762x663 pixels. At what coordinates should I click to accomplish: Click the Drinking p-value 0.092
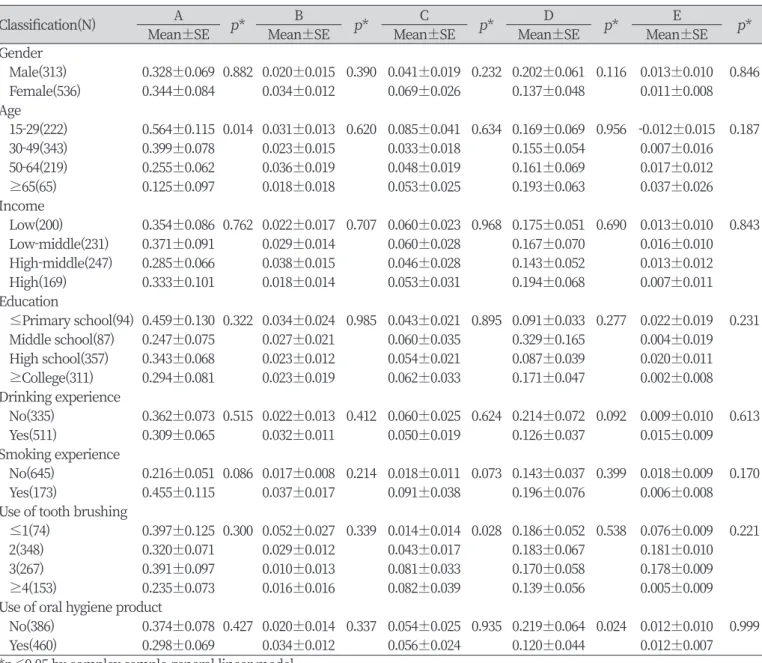pos(611,416)
